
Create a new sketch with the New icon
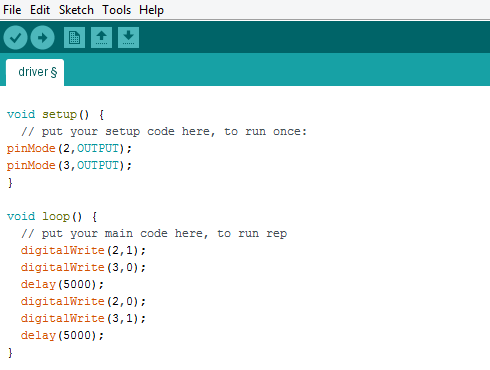coord(74,37)
